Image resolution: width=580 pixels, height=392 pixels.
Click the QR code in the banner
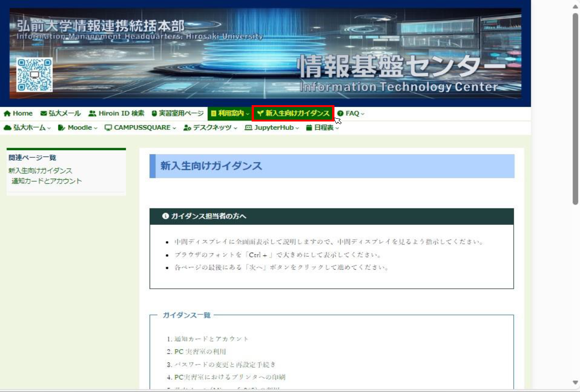[x=35, y=75]
